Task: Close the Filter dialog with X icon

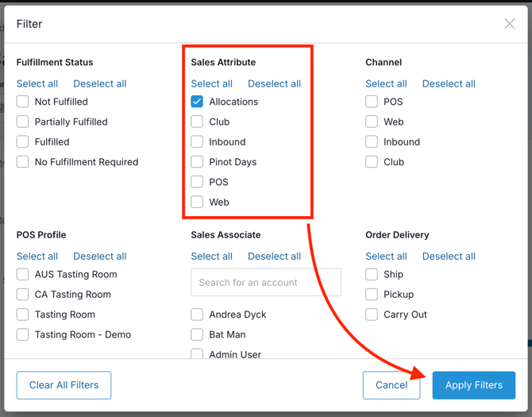Action: (509, 24)
